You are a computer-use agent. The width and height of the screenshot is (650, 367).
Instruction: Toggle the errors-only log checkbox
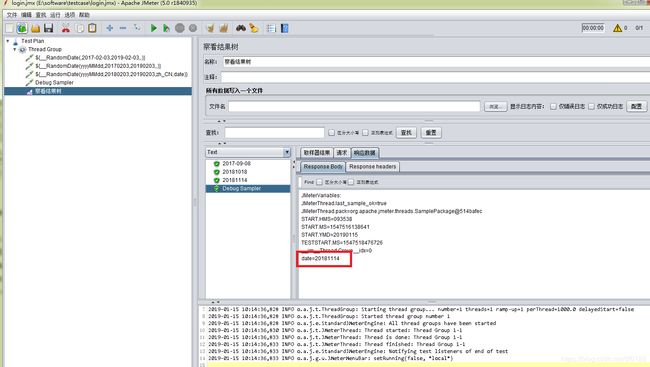point(553,107)
